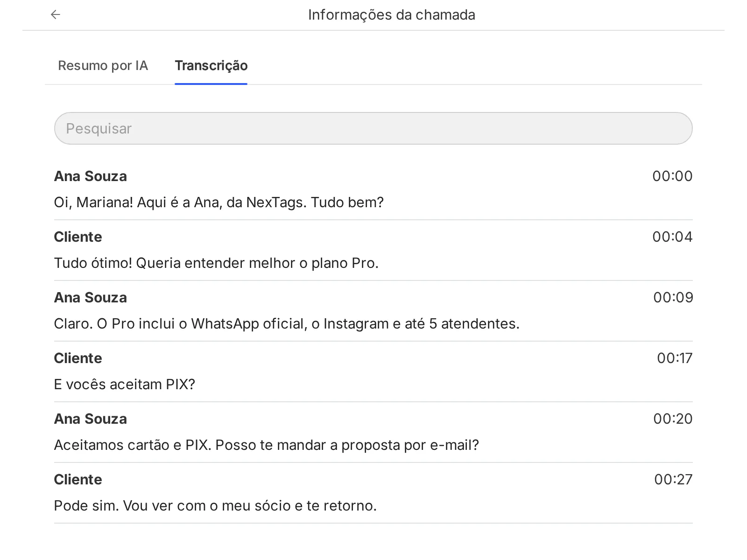Image resolution: width=747 pixels, height=560 pixels.
Task: Click speaker name Cliente at 00:17
Action: pos(78,358)
